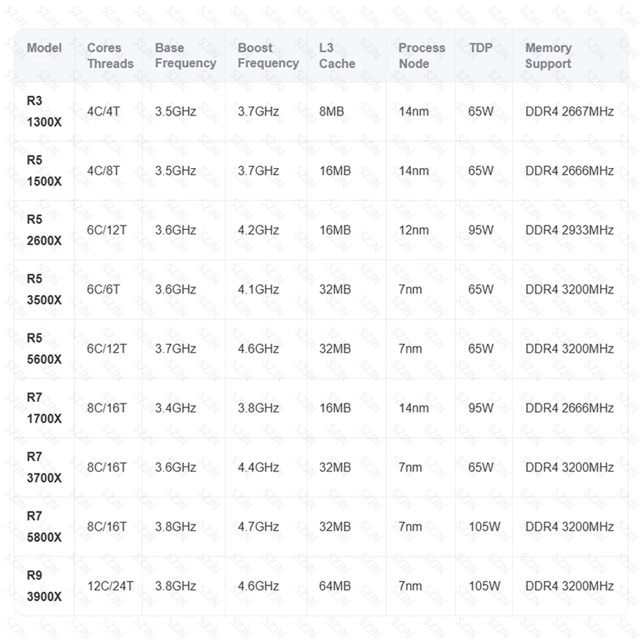Select the DDR4 2933MHz memory cell
This screenshot has width=644, height=644.
tap(569, 230)
